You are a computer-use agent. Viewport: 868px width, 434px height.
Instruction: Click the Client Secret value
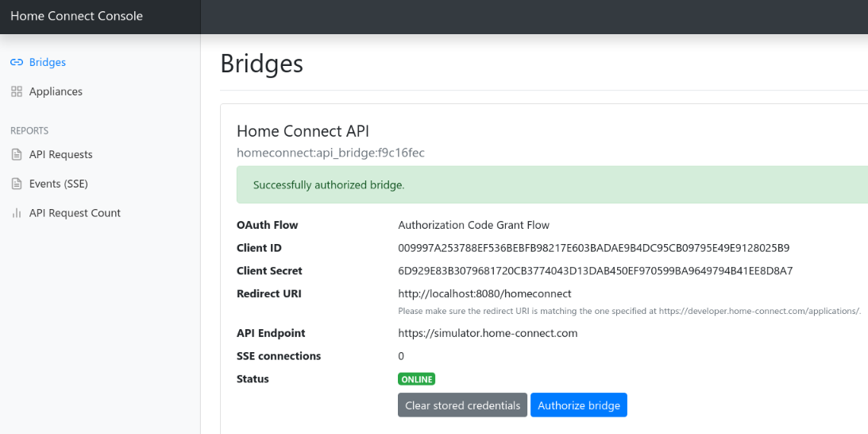click(595, 271)
